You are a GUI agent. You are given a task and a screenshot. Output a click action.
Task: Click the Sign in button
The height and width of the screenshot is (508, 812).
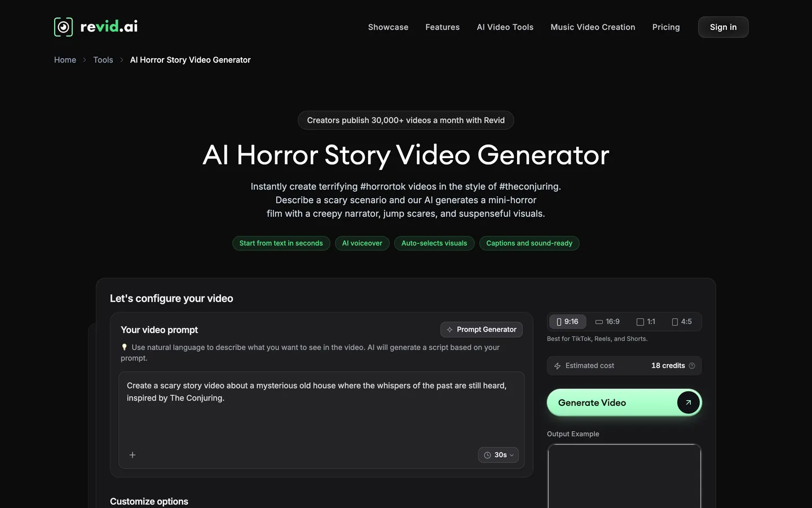[x=723, y=27]
